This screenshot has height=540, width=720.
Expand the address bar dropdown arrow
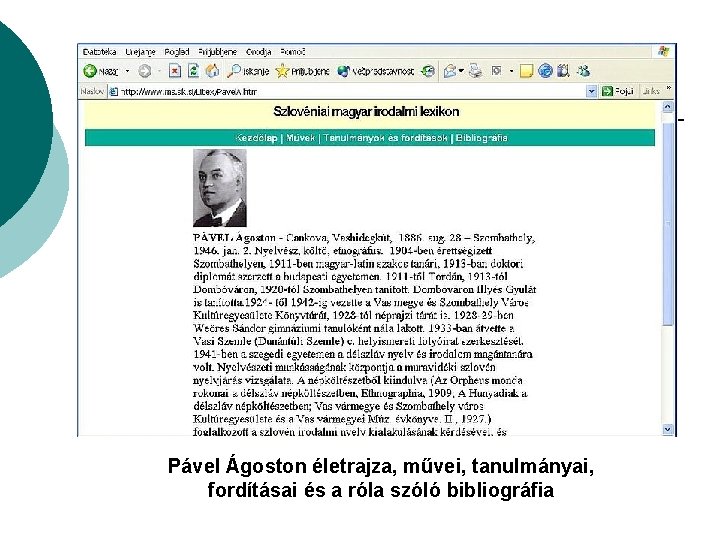[591, 92]
